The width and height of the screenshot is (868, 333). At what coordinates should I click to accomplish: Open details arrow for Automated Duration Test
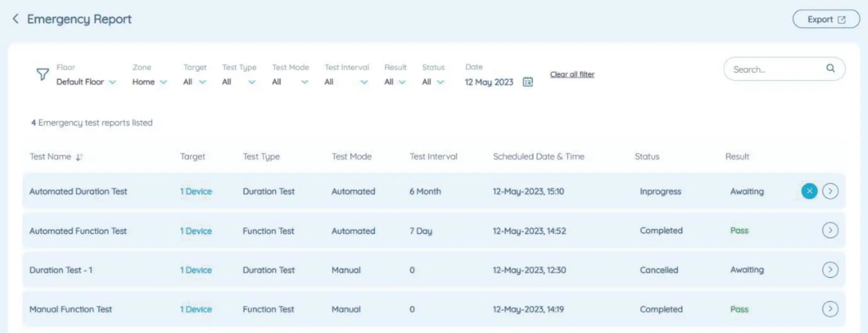click(x=830, y=191)
